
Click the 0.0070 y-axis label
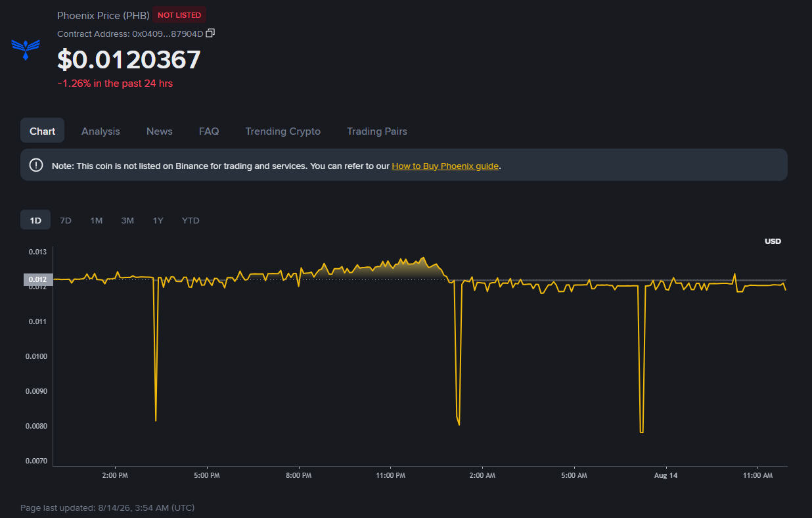pos(36,461)
